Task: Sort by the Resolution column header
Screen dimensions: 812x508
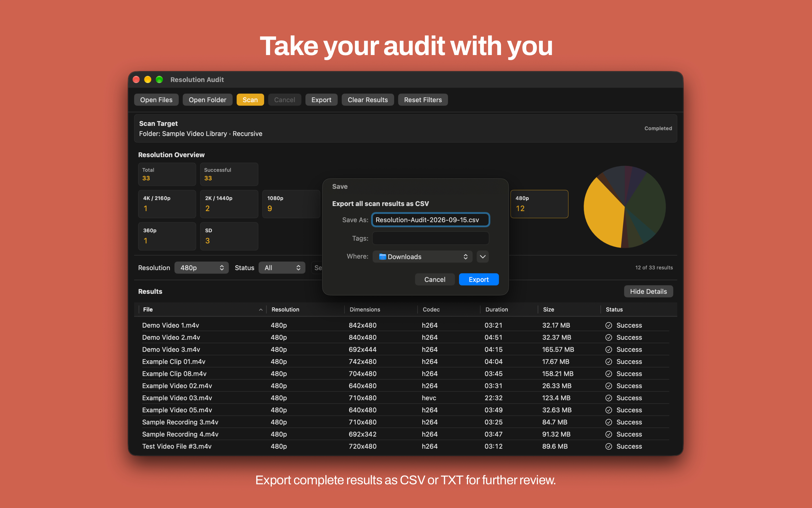Action: tap(305, 309)
